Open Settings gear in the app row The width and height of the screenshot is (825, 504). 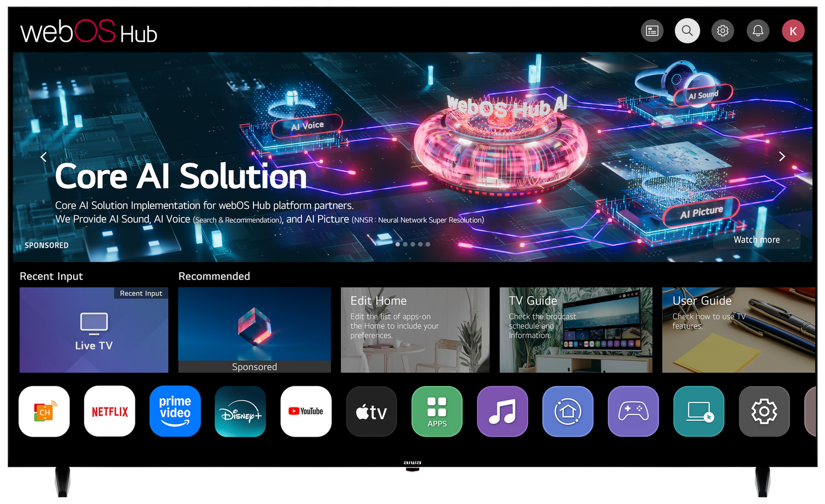[x=764, y=411]
